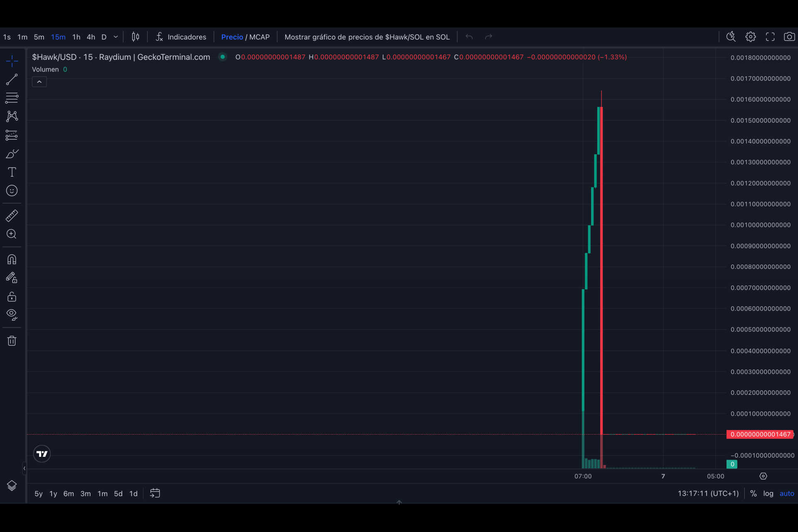Expand the timeframe dropdown chevron
The width and height of the screenshot is (798, 532).
tap(116, 37)
